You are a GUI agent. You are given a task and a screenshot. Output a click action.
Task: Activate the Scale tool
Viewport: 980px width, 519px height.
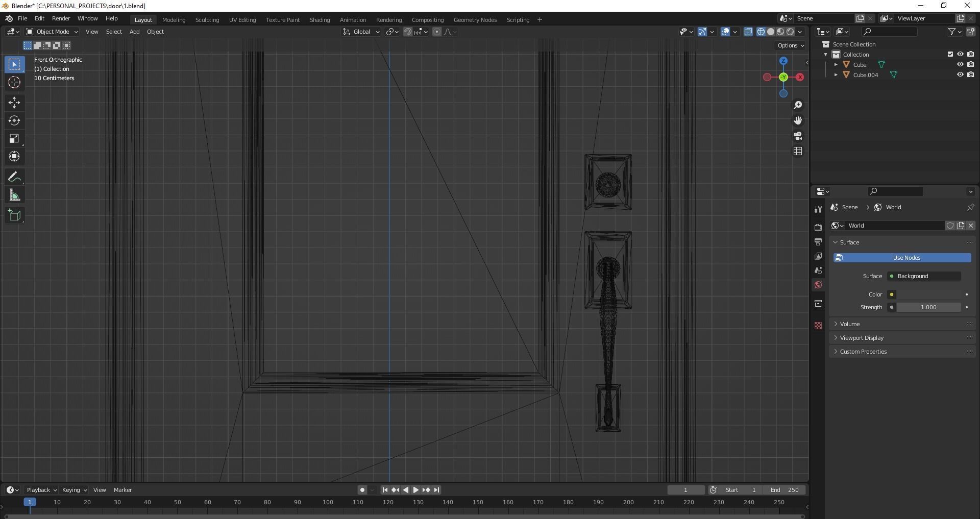14,138
